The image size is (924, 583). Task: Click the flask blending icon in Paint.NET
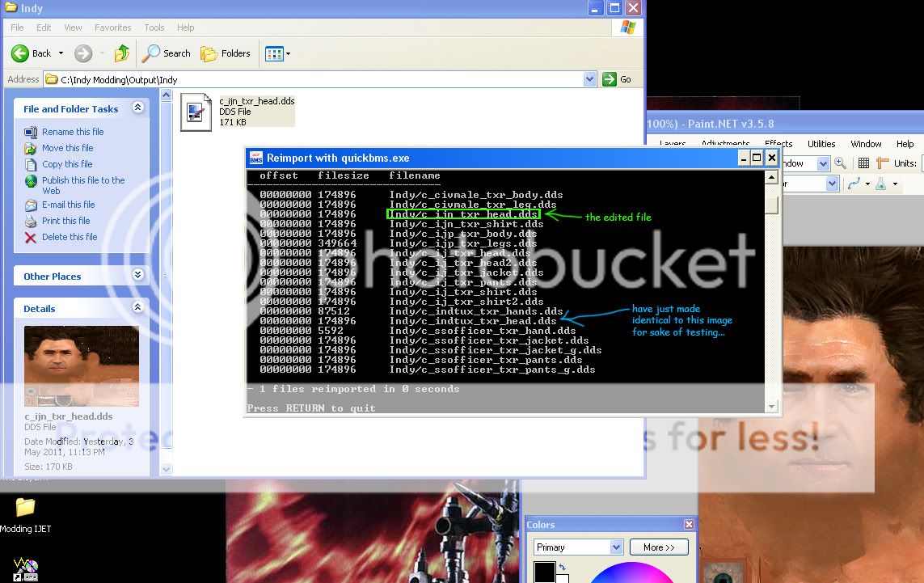[881, 184]
